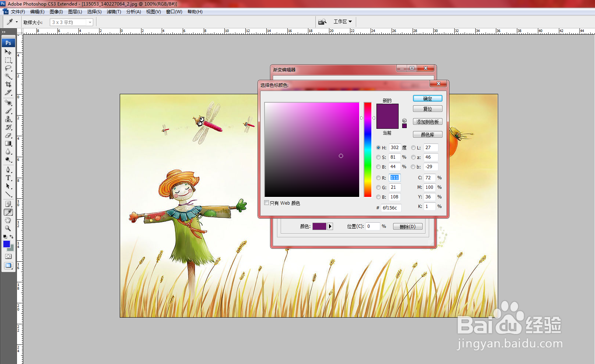Select the G green radio button
595x364 pixels.
(x=378, y=187)
